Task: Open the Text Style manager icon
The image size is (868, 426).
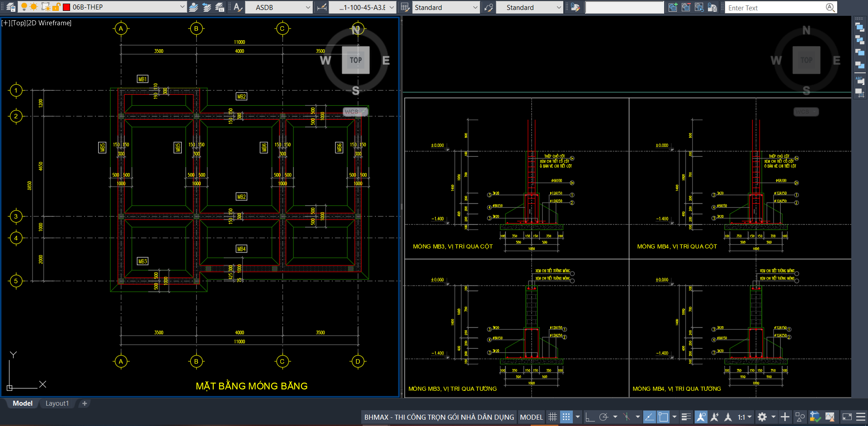Action: [x=238, y=7]
